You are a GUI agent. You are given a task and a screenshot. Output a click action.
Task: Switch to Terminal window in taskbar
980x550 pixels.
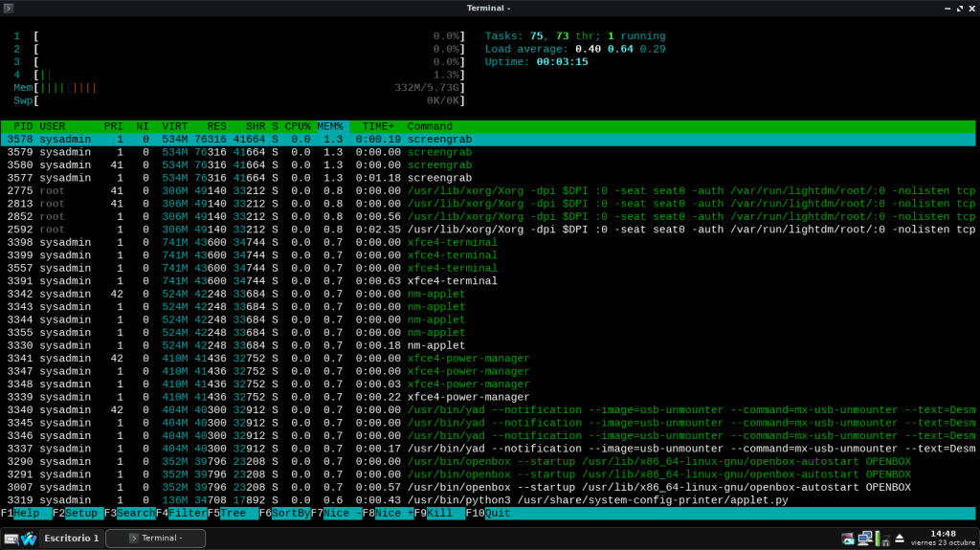point(156,538)
